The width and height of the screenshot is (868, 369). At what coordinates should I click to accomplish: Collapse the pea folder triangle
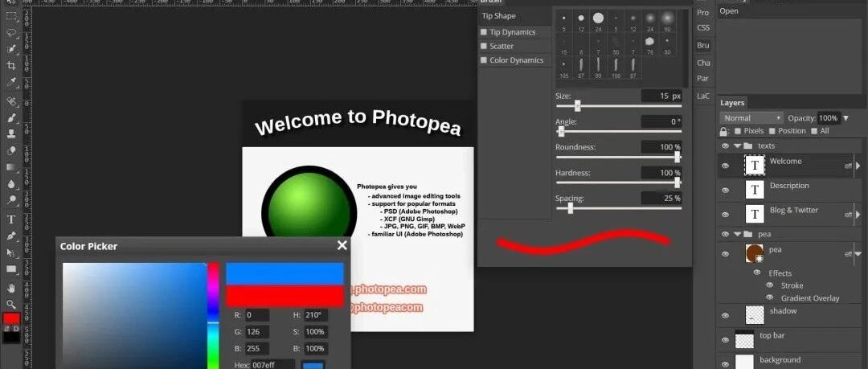[737, 234]
